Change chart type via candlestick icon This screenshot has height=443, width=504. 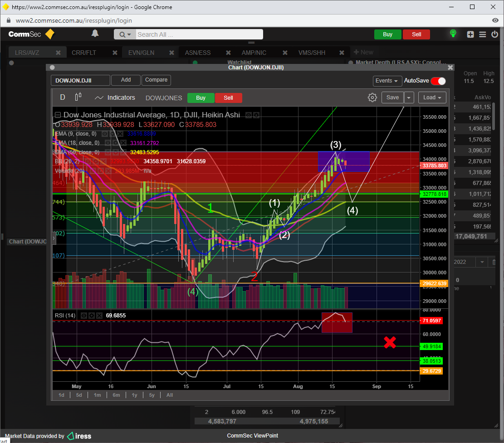pyautogui.click(x=78, y=97)
